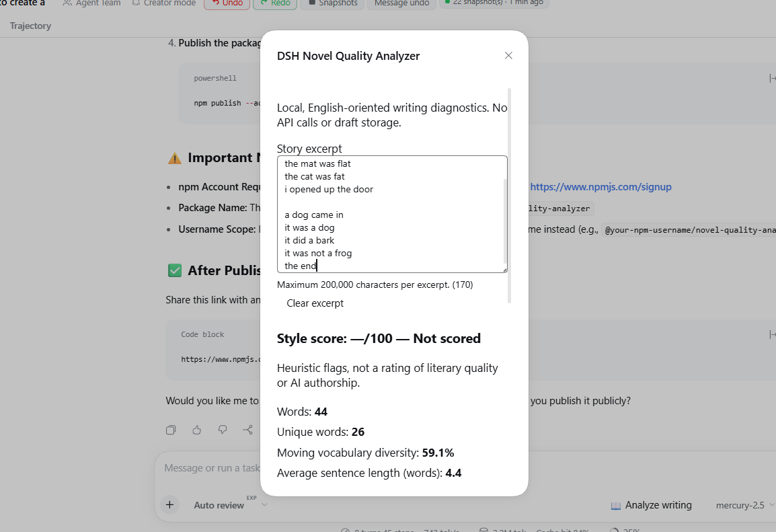Give the response a thumbs up
This screenshot has height=532, width=776.
(196, 430)
